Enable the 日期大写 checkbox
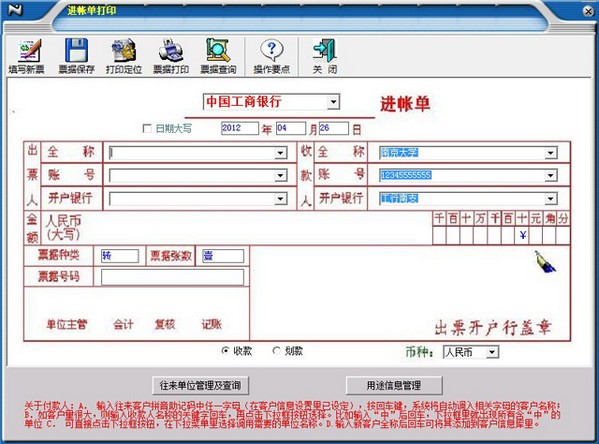 point(147,128)
